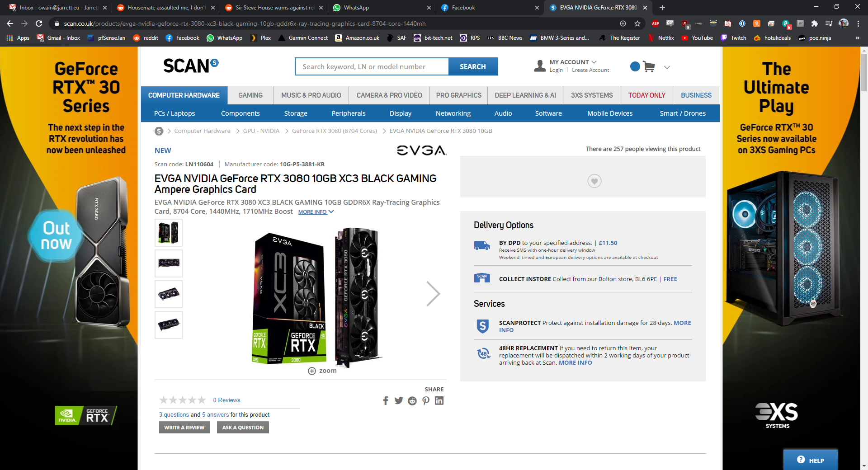
Task: Click the browser address bar URL
Action: click(x=245, y=23)
